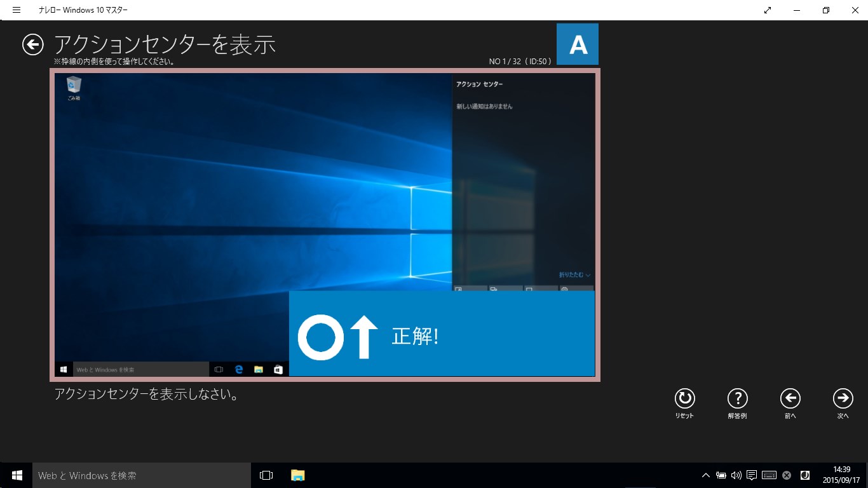Click the settings gear quick action in Action Center

click(x=564, y=289)
